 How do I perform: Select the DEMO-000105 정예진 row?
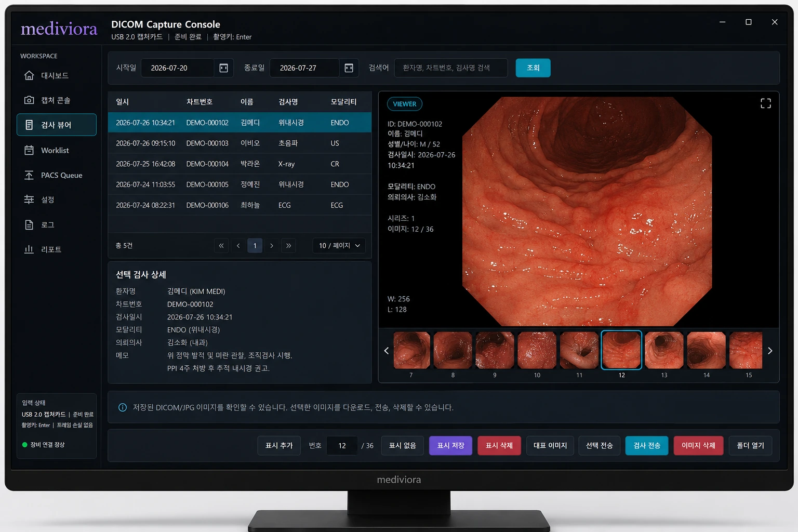tap(240, 184)
